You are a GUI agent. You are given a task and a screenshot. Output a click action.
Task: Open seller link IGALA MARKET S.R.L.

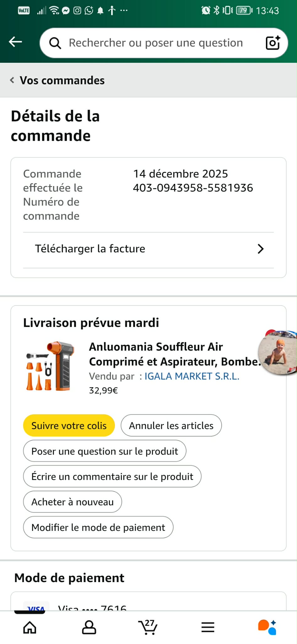coord(192,376)
